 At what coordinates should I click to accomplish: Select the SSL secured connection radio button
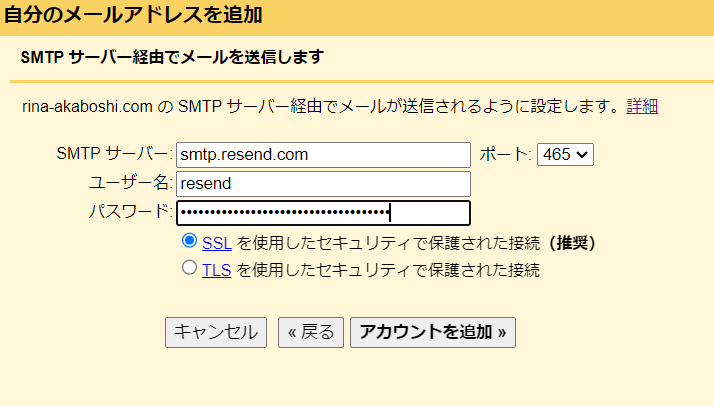[x=189, y=240]
